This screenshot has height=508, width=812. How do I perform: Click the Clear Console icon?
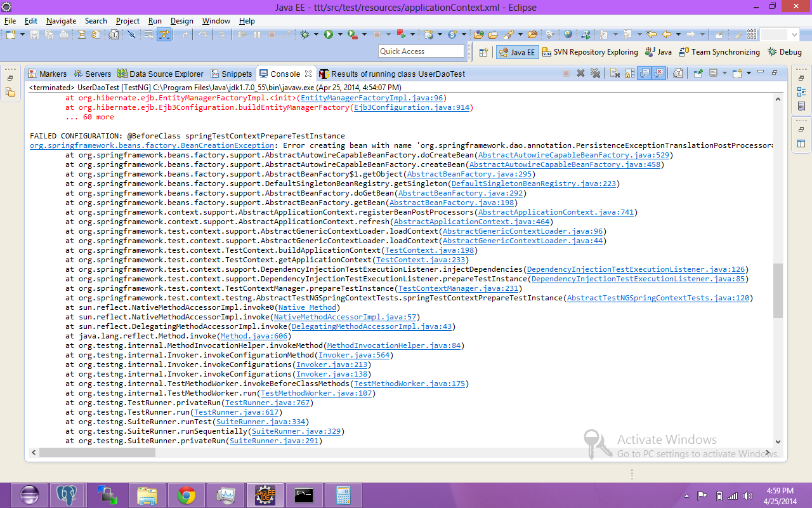[615, 74]
